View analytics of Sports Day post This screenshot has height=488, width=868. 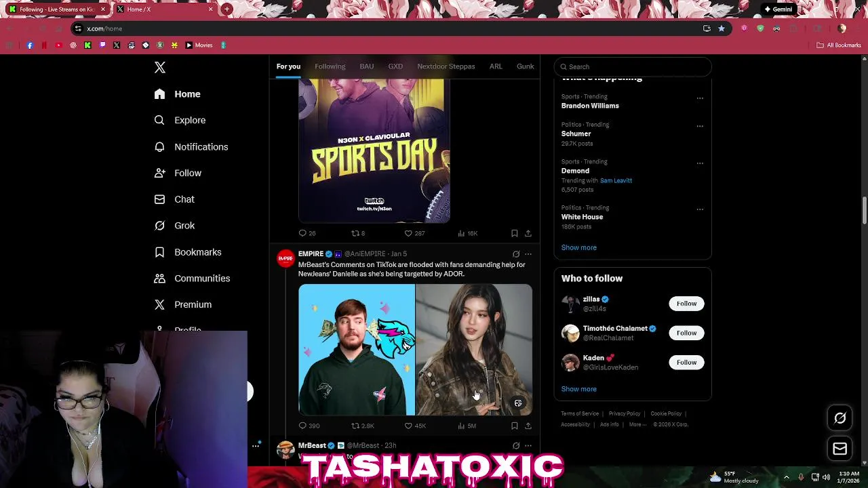(467, 233)
